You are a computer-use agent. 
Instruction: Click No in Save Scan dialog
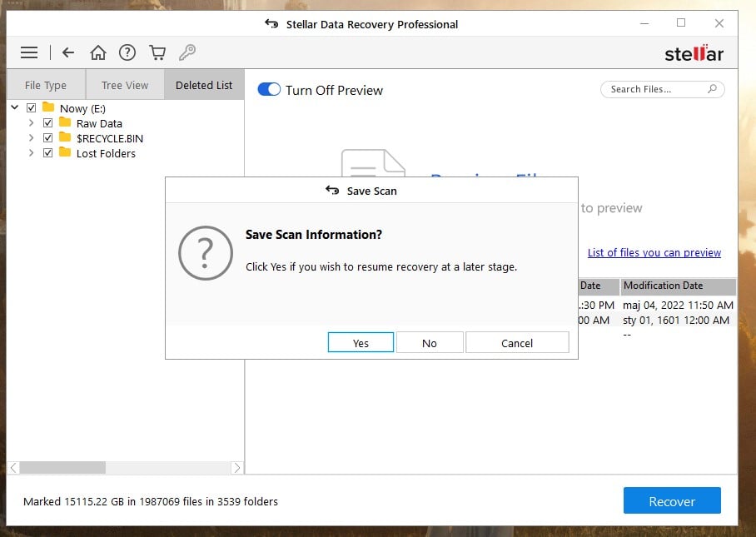(x=430, y=343)
